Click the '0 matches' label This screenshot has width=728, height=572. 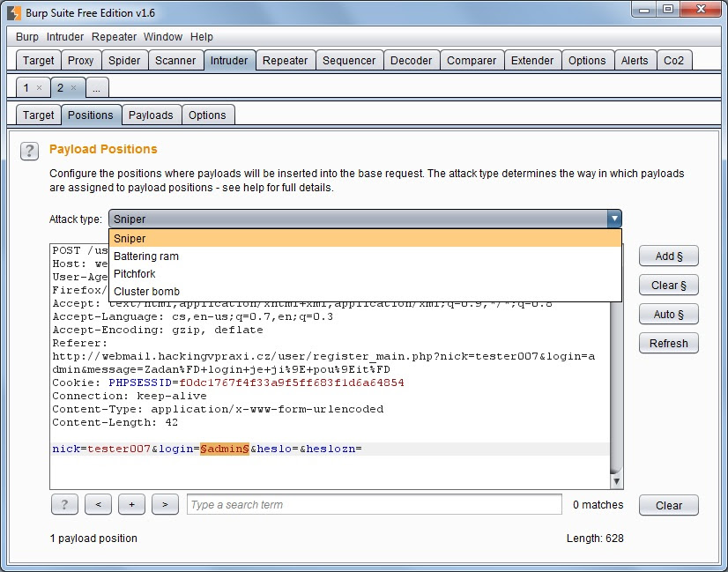point(598,505)
